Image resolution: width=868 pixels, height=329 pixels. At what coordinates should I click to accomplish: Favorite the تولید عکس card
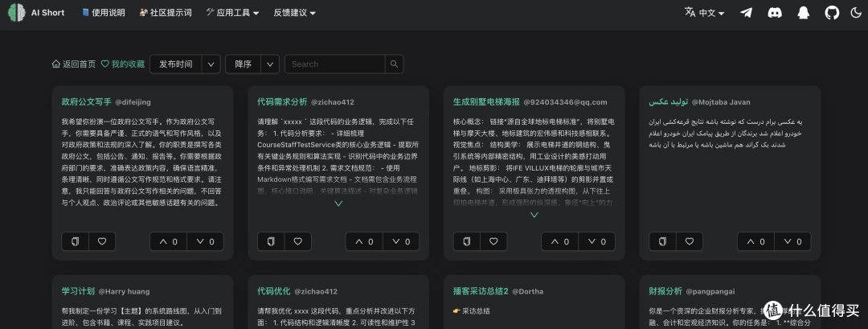tap(690, 241)
